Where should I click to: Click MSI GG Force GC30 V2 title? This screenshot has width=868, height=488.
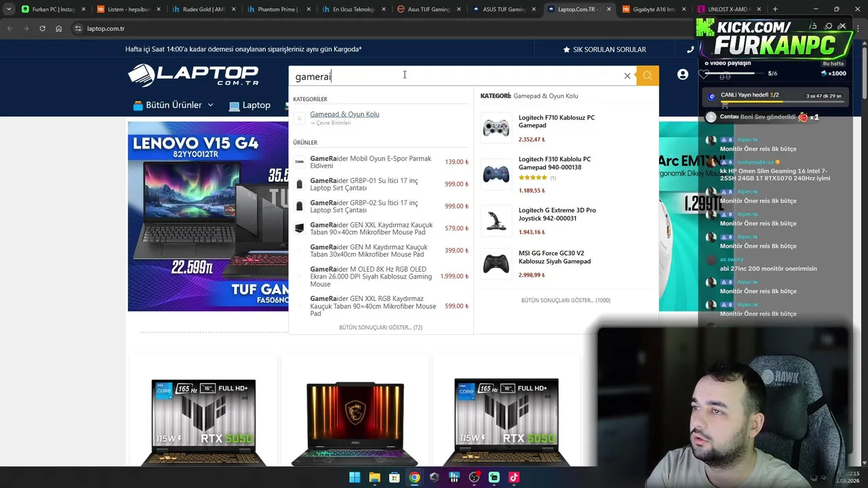555,257
